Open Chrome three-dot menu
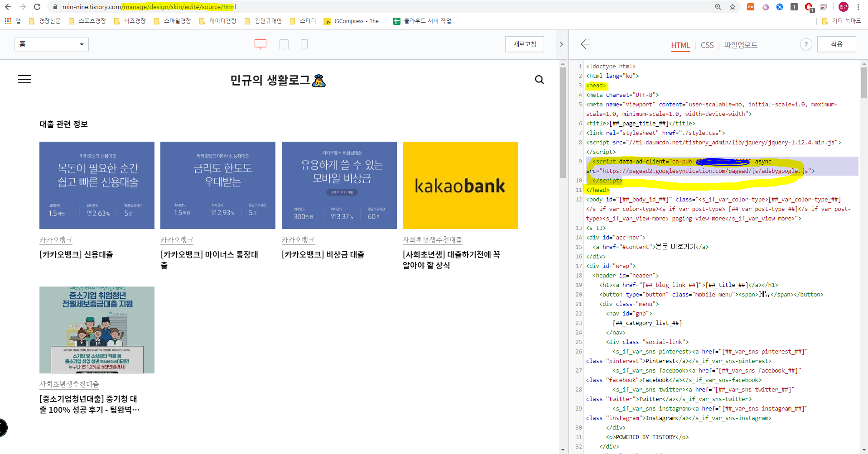 [x=858, y=7]
